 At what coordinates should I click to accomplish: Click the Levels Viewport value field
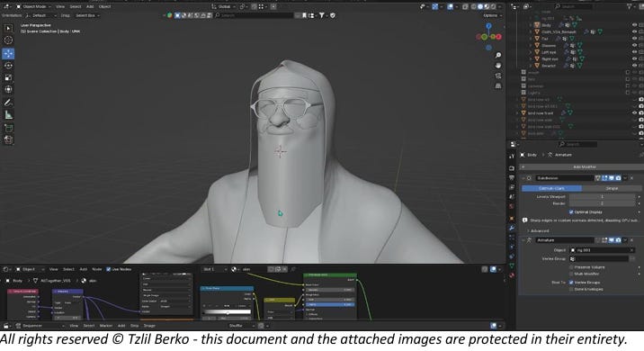coord(602,197)
